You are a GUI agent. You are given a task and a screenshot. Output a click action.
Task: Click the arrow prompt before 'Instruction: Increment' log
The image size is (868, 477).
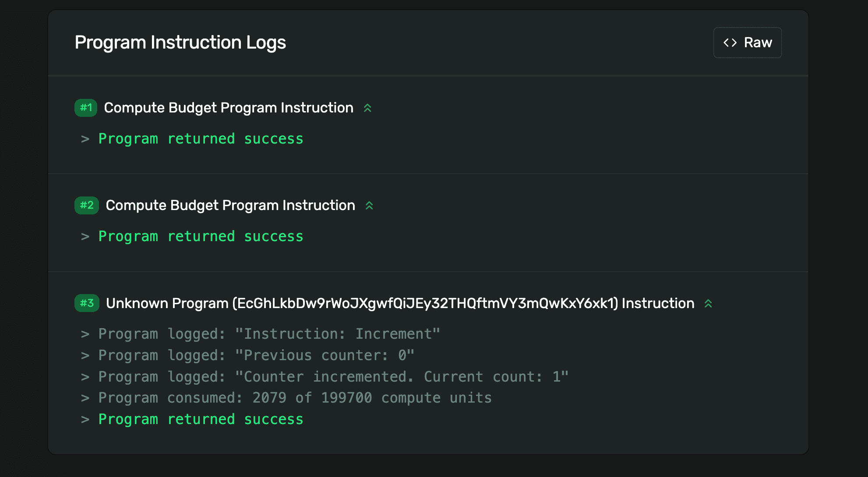click(85, 334)
